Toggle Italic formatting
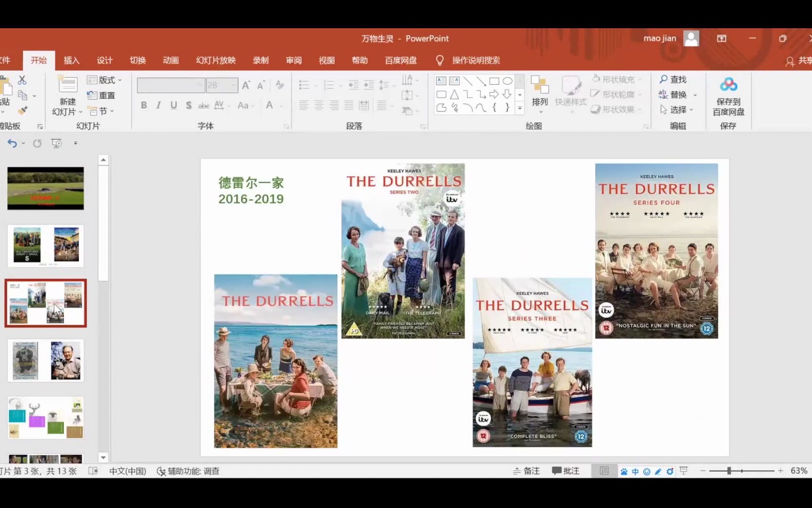Viewport: 812px width, 508px height. point(159,105)
